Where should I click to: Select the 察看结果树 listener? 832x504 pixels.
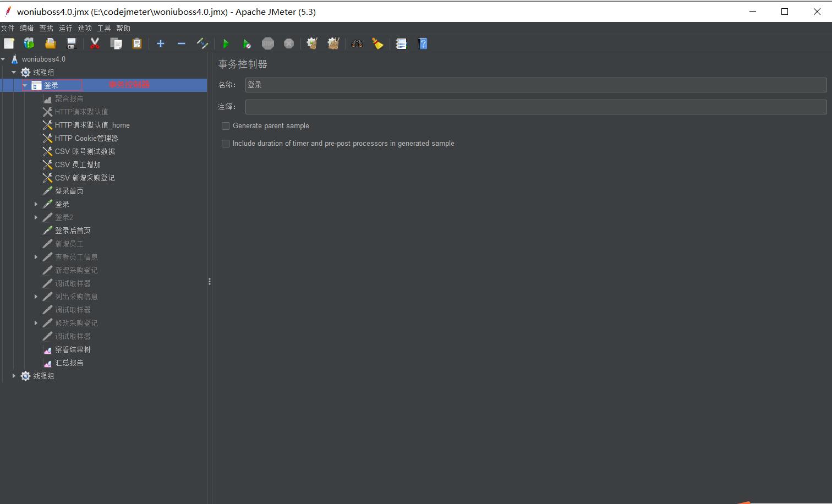[x=73, y=349]
